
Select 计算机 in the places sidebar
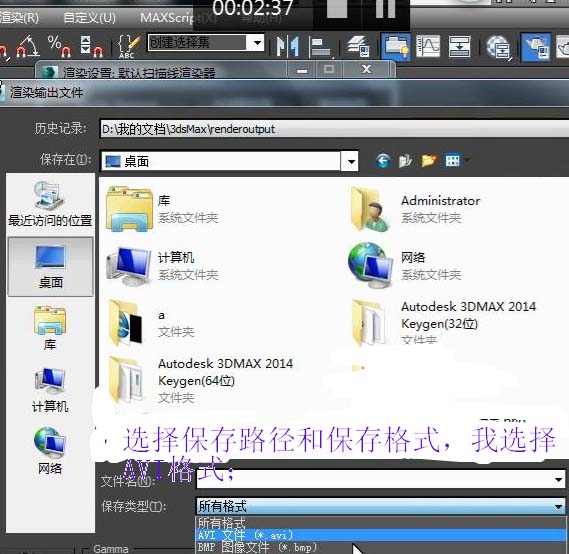tap(50, 390)
